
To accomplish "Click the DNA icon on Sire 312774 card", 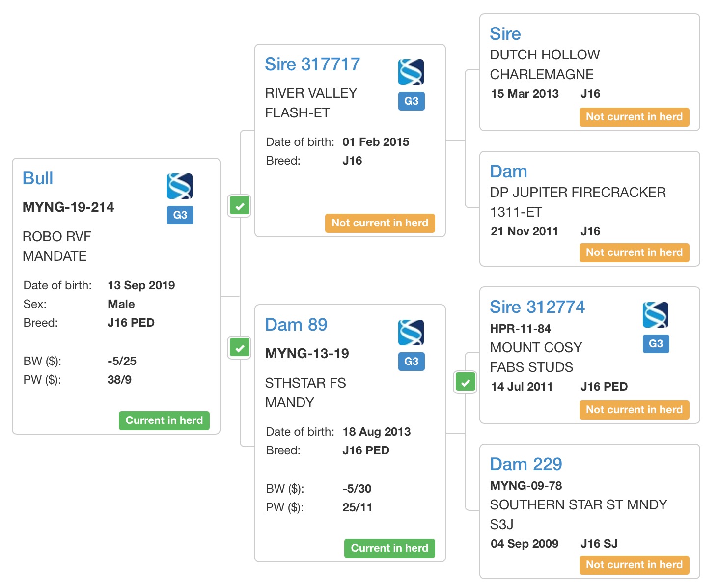I will [656, 315].
